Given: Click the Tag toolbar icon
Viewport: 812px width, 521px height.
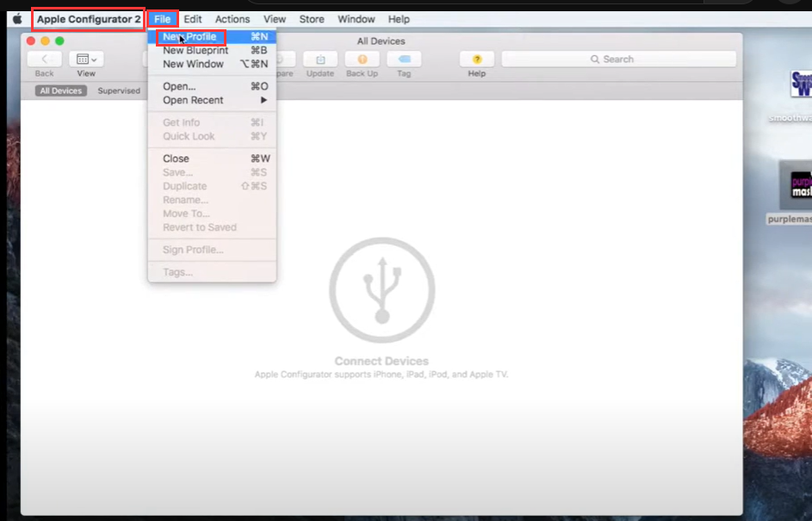Looking at the screenshot, I should coord(404,59).
